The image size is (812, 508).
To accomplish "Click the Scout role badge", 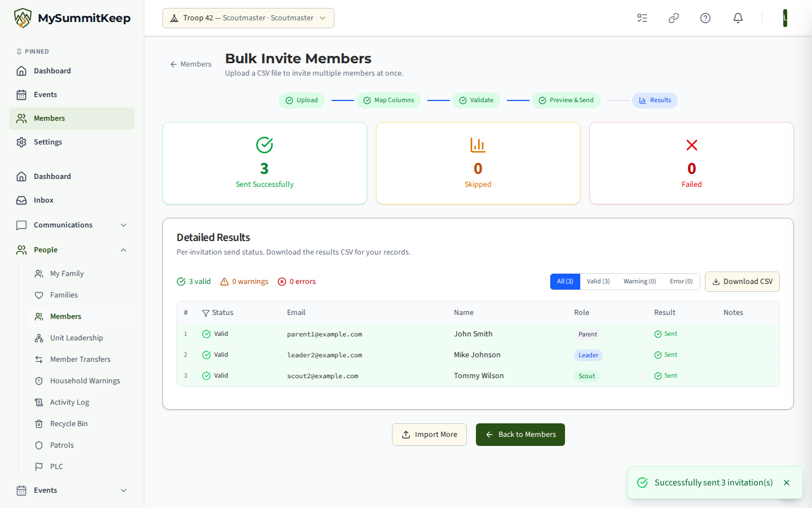I will 586,376.
